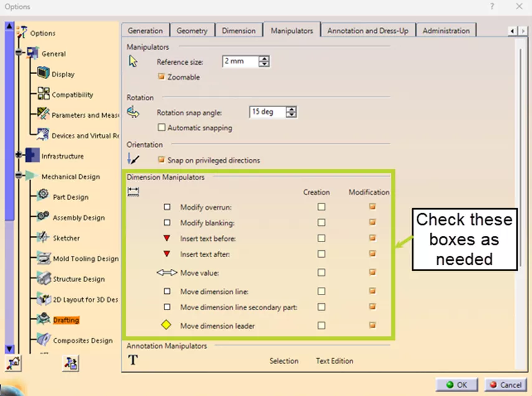Collapse the Mechanical Design branch
Viewport: 532px width, 396px height.
pyautogui.click(x=18, y=176)
